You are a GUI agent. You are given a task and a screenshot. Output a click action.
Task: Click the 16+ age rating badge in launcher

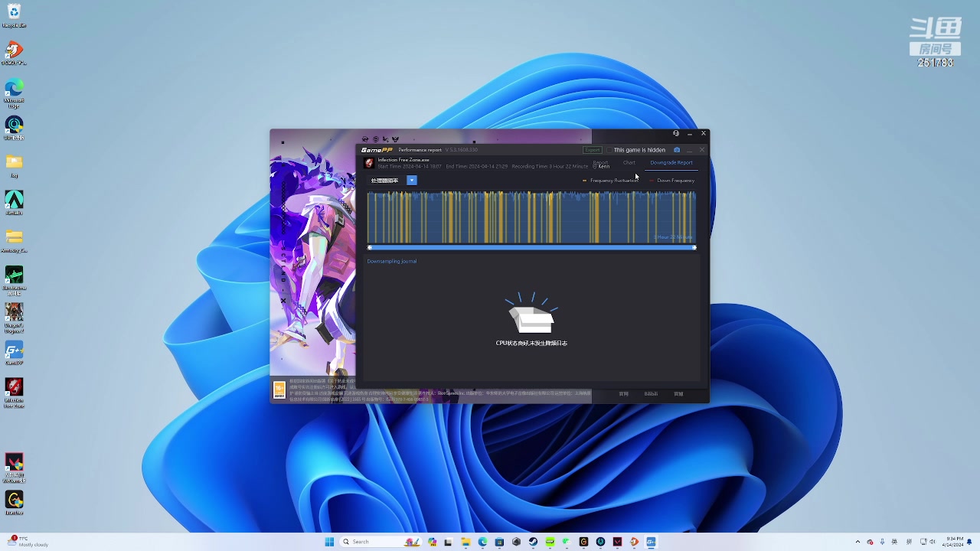279,390
